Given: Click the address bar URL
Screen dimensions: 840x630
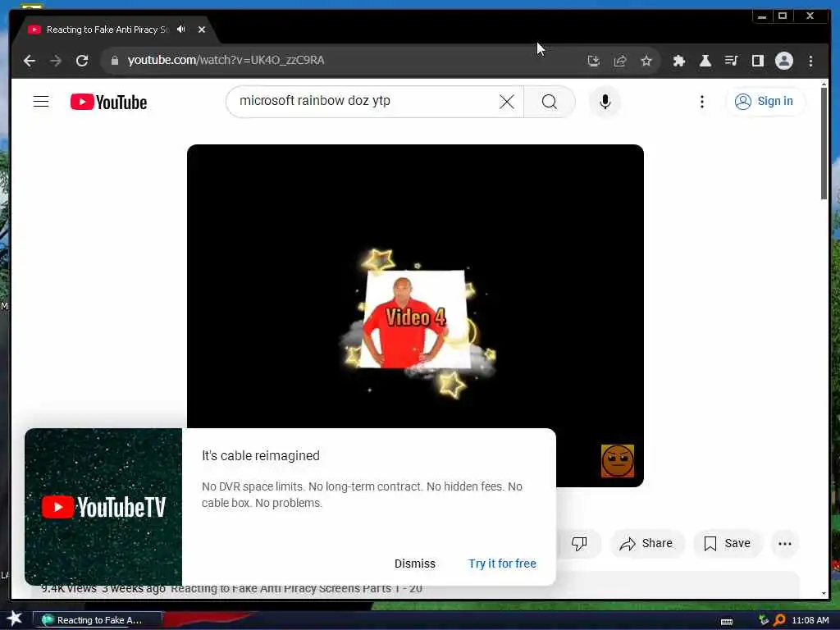Looking at the screenshot, I should [226, 60].
